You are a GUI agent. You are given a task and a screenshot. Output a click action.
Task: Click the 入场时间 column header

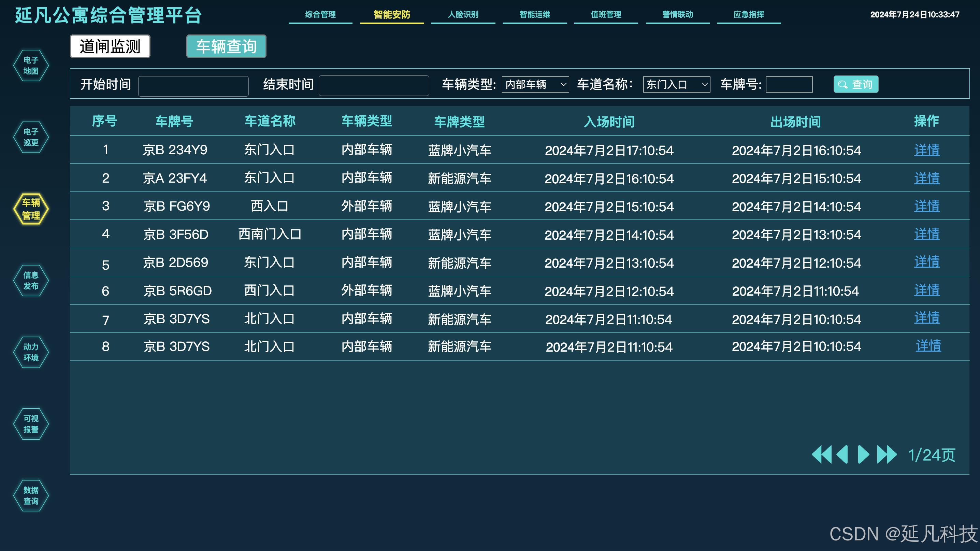click(609, 122)
